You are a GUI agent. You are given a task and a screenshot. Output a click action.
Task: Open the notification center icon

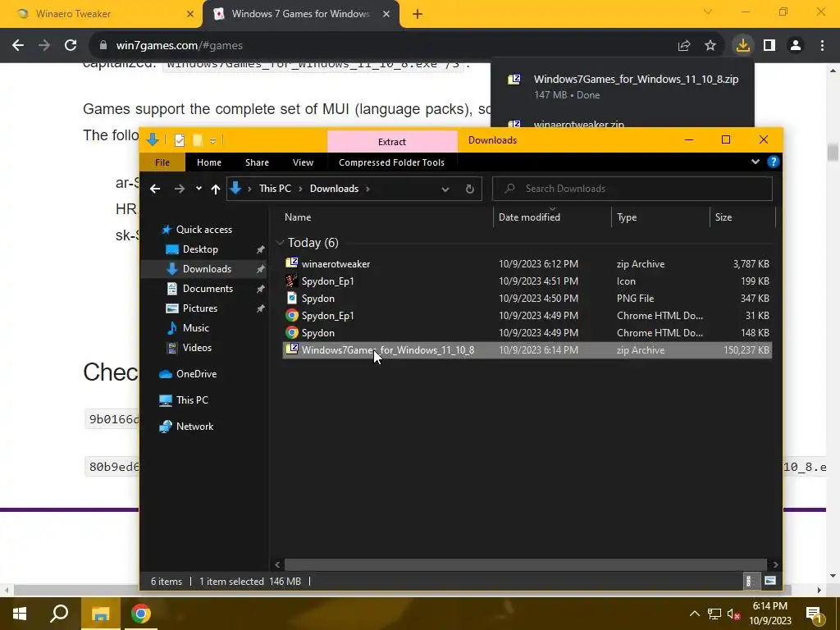point(815,615)
